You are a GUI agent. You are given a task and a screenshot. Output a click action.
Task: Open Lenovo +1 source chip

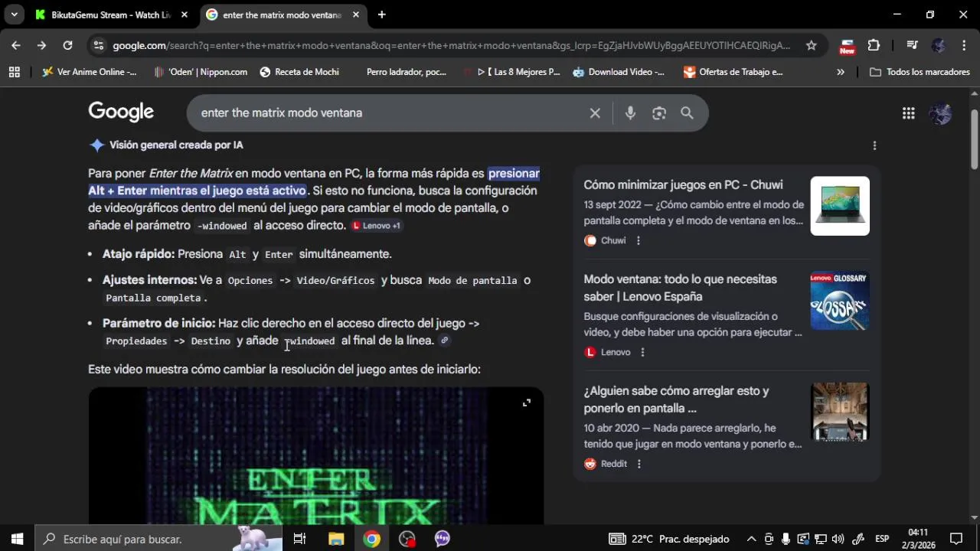tap(377, 226)
